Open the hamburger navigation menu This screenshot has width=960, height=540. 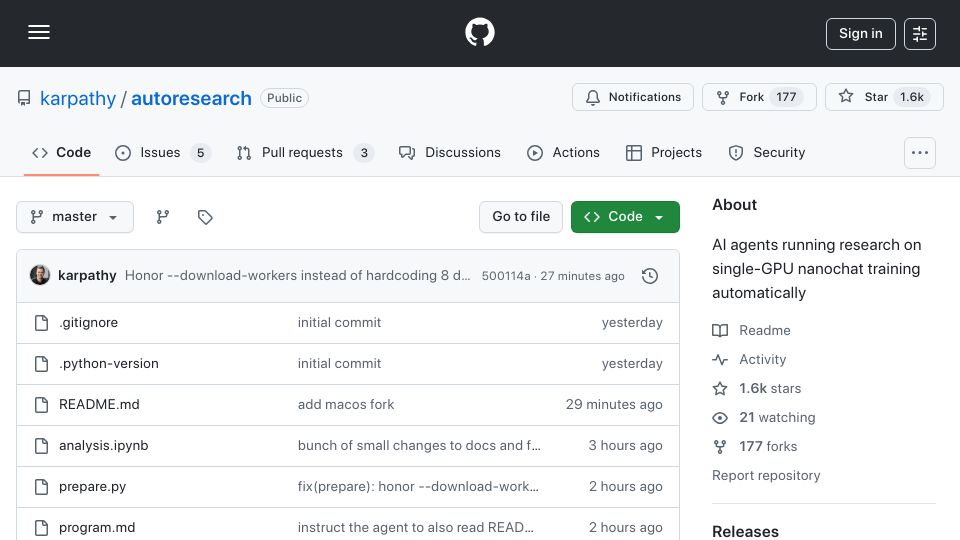coord(39,32)
